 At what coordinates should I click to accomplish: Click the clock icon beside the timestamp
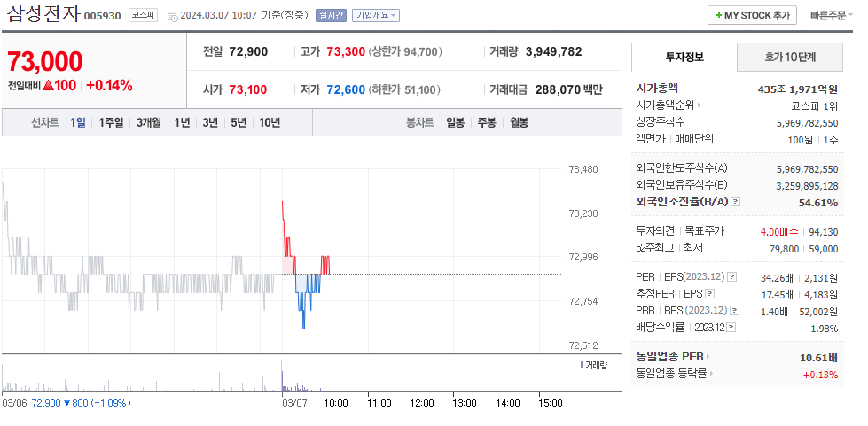click(x=172, y=16)
